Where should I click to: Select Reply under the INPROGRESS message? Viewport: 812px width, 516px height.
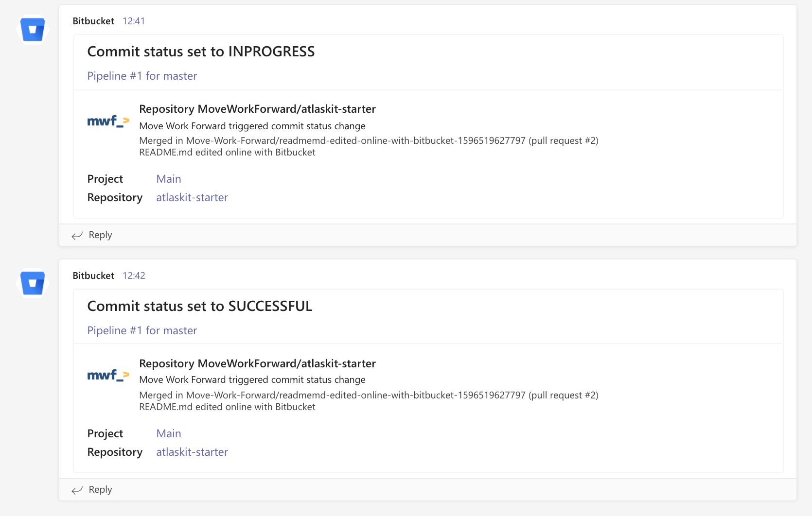click(100, 235)
